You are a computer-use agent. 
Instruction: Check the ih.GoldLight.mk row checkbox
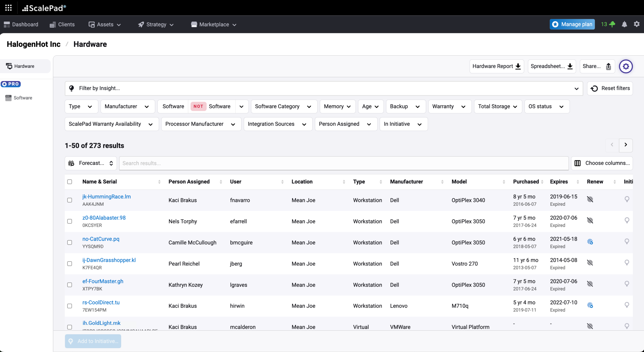pos(70,327)
